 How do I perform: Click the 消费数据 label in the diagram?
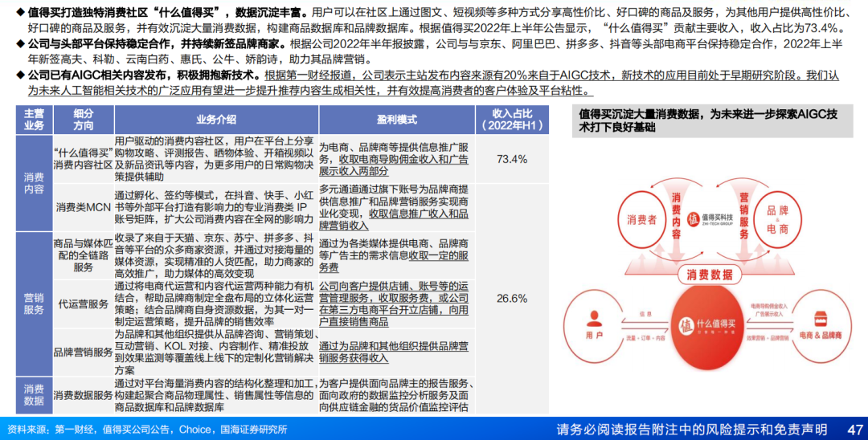(x=710, y=274)
